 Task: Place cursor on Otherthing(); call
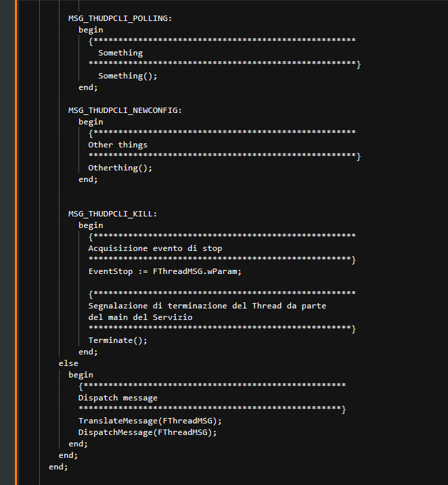click(x=120, y=168)
